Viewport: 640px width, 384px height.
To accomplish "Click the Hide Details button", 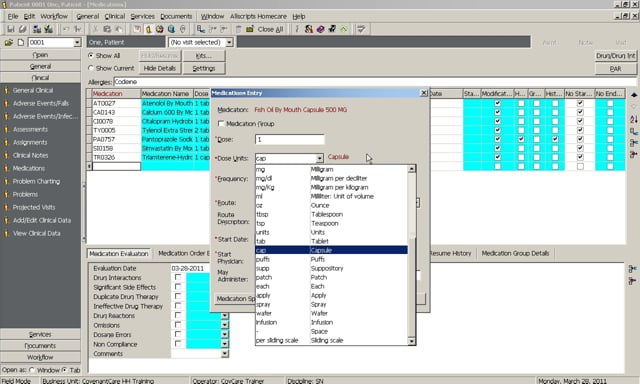I will 160,68.
